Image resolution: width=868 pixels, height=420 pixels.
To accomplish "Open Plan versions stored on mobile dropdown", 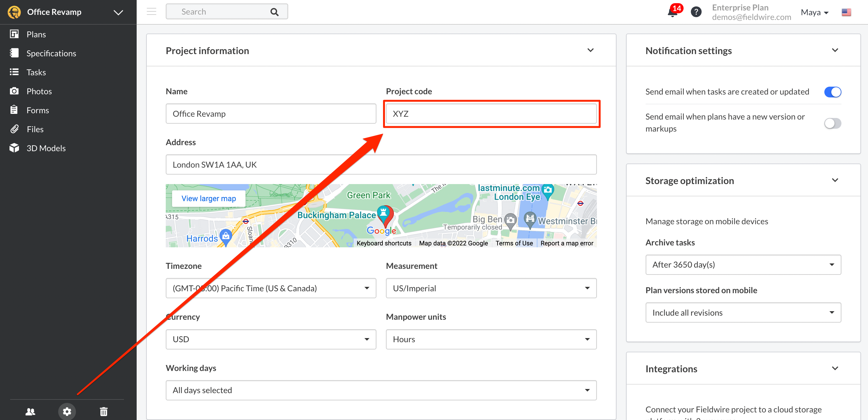I will [x=743, y=312].
